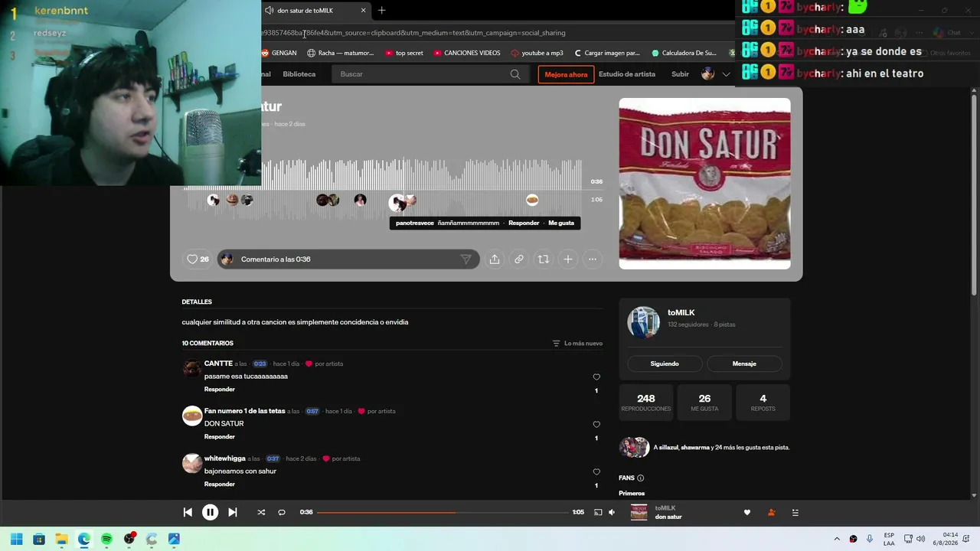Screen dimensions: 980x551
Task: Click Responder in the waveform comment popup
Action: point(524,223)
